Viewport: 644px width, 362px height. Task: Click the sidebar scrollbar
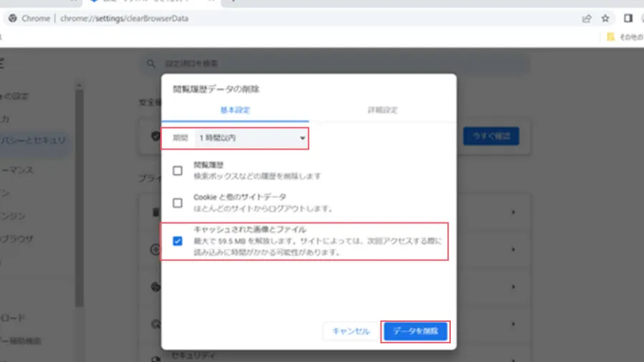(x=79, y=197)
